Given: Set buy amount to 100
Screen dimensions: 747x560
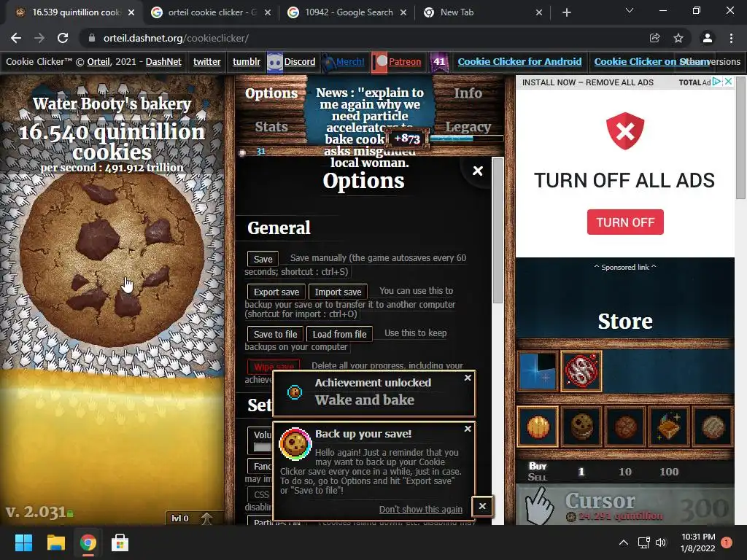Looking at the screenshot, I should (x=669, y=472).
